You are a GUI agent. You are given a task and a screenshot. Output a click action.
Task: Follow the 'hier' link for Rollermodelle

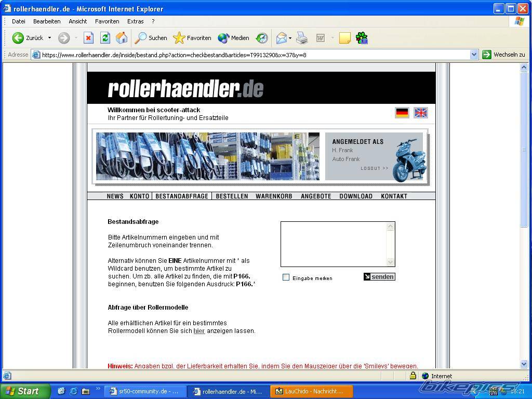pos(199,331)
